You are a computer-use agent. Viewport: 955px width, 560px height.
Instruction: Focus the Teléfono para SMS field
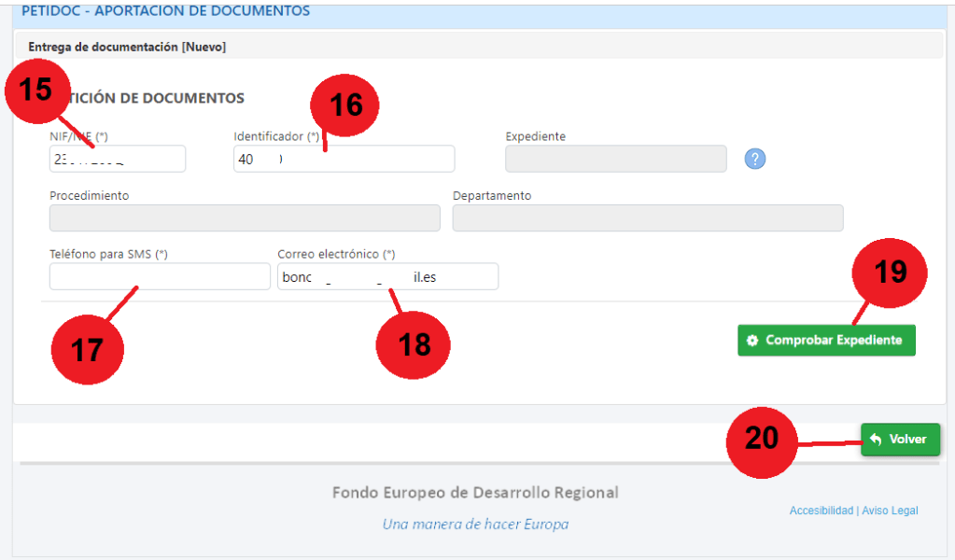(159, 277)
